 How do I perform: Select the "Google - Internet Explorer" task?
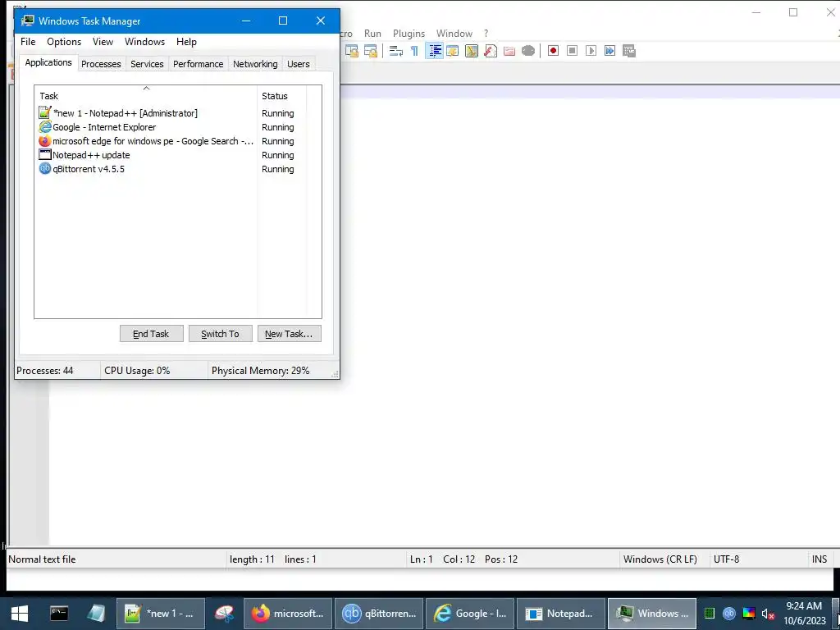click(104, 127)
